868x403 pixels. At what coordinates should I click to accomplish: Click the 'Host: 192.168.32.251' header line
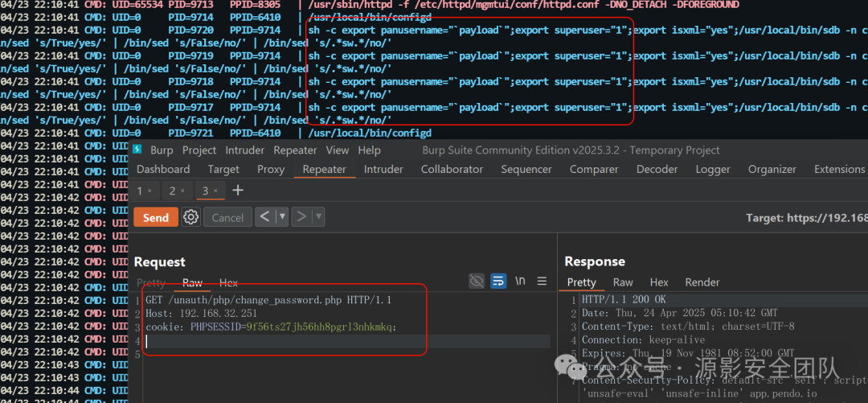(202, 314)
